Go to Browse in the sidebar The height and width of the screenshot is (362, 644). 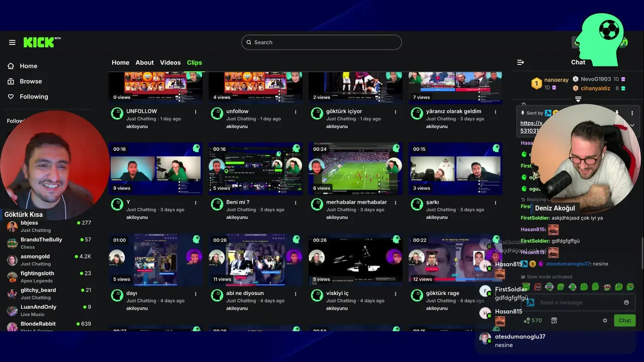pyautogui.click(x=31, y=81)
